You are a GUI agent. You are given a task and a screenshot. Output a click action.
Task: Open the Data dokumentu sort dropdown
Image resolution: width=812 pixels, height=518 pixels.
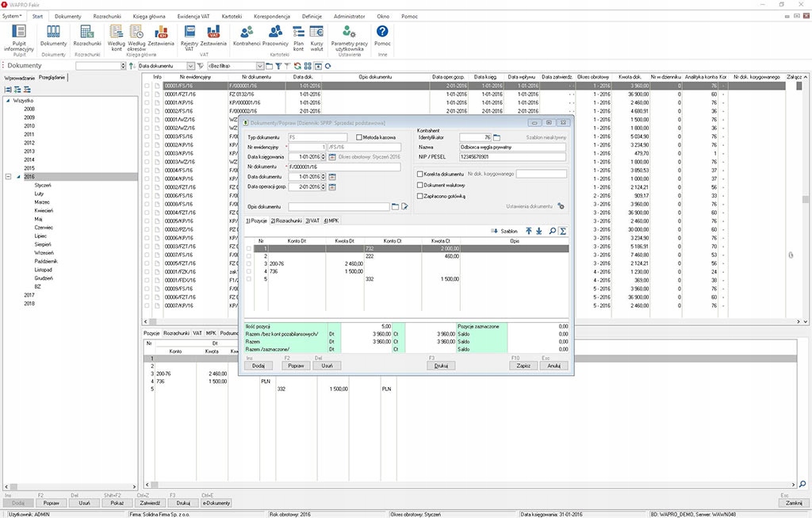point(191,66)
